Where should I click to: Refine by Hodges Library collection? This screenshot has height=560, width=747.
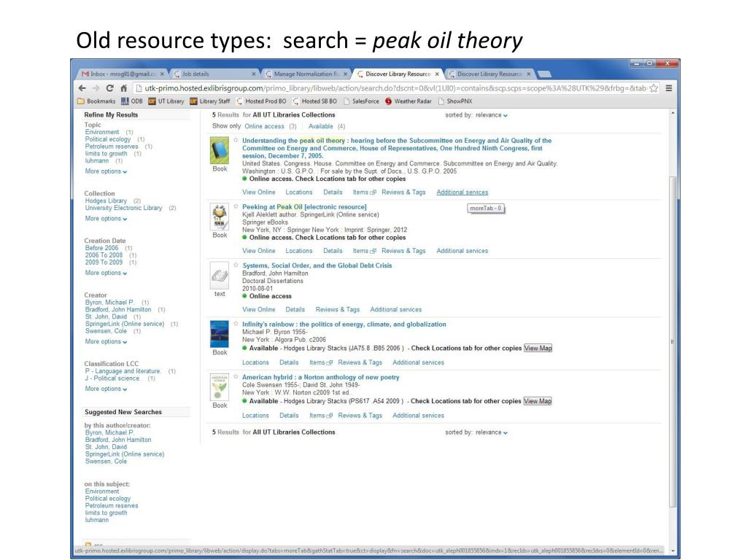[x=106, y=201]
